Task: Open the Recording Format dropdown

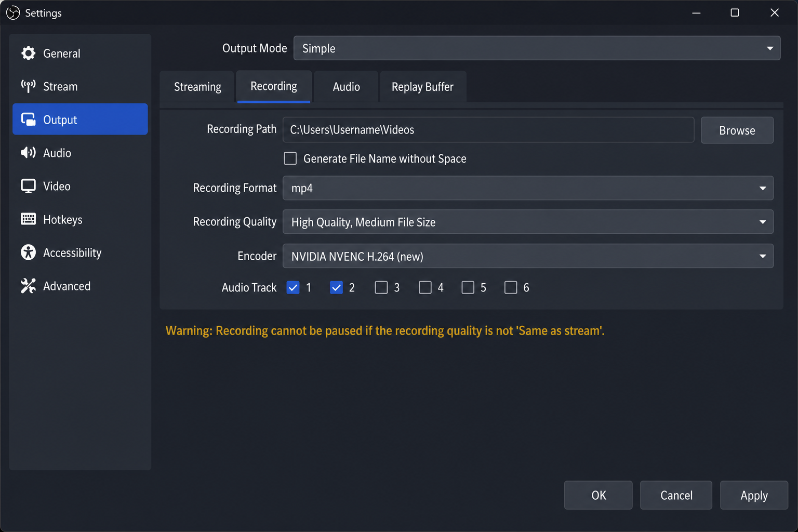Action: coord(528,188)
